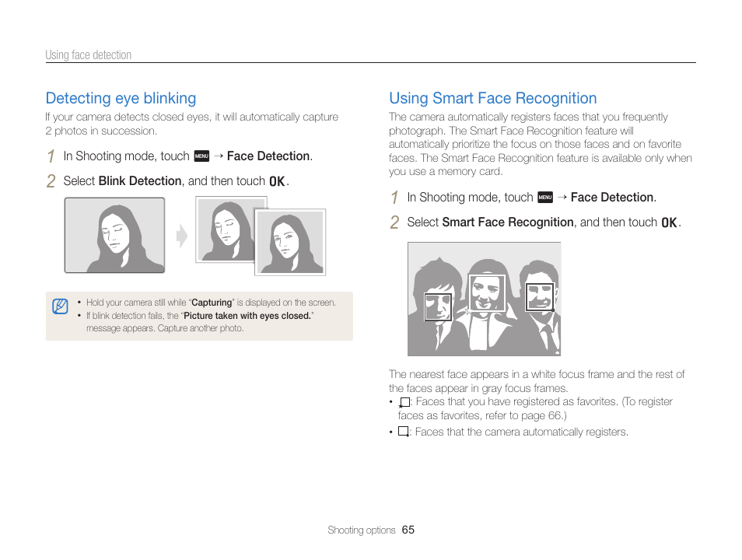Viewport: 742px width, 560px height.
Task: Click 'Face Detection' in the right column step 1
Action: pos(612,198)
